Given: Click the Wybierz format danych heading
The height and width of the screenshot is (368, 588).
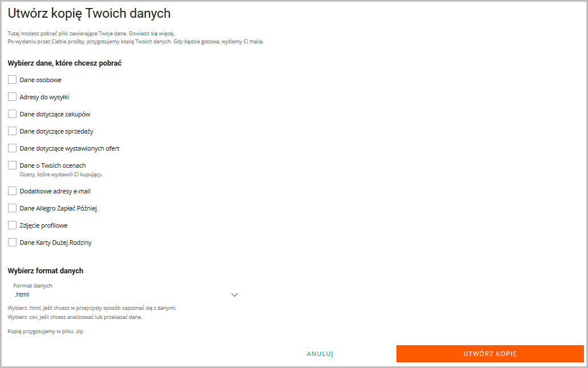Looking at the screenshot, I should [x=46, y=270].
